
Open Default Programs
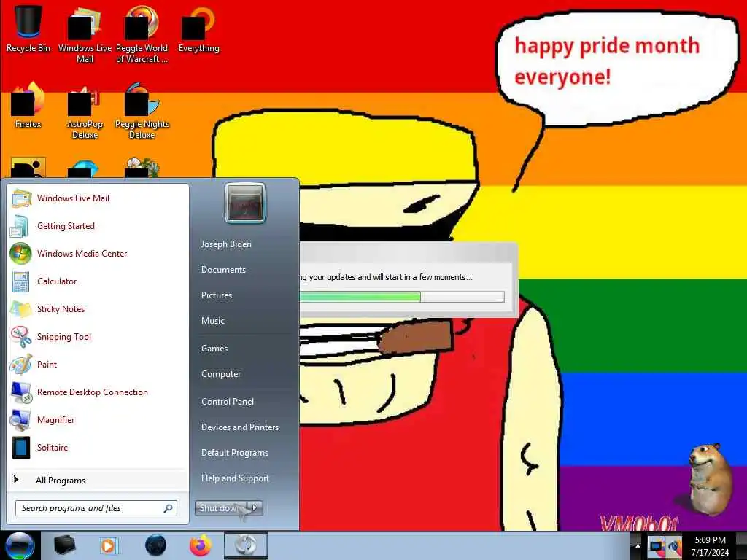click(x=235, y=453)
